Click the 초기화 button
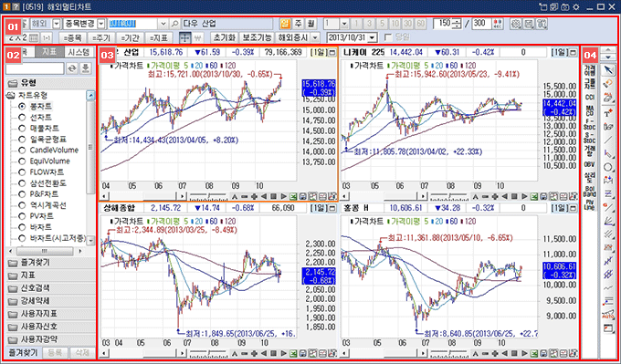Image resolution: width=621 pixels, height=364 pixels. (225, 37)
